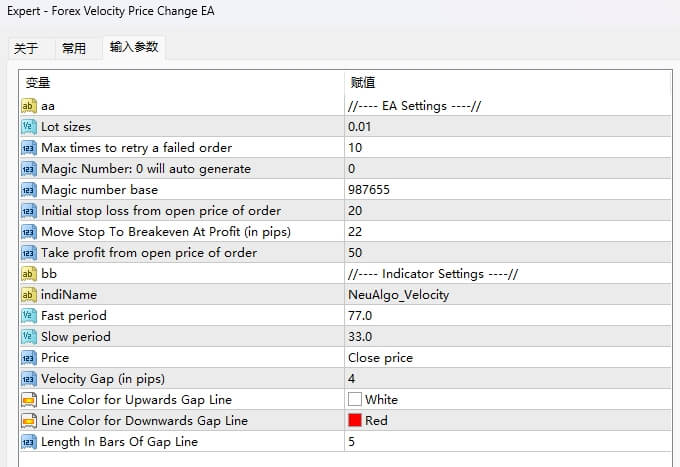
Task: Click the Velocity Gap row icon
Action: [28, 379]
